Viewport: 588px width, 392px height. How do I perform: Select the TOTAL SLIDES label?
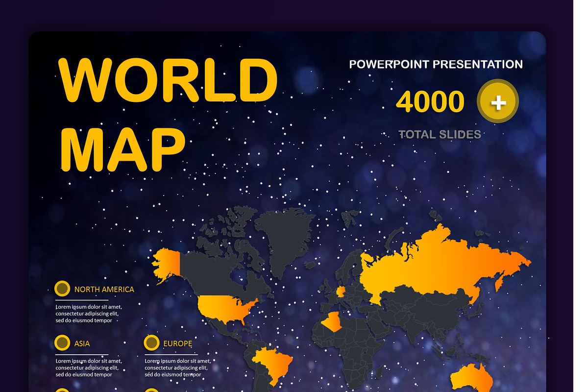coord(439,134)
